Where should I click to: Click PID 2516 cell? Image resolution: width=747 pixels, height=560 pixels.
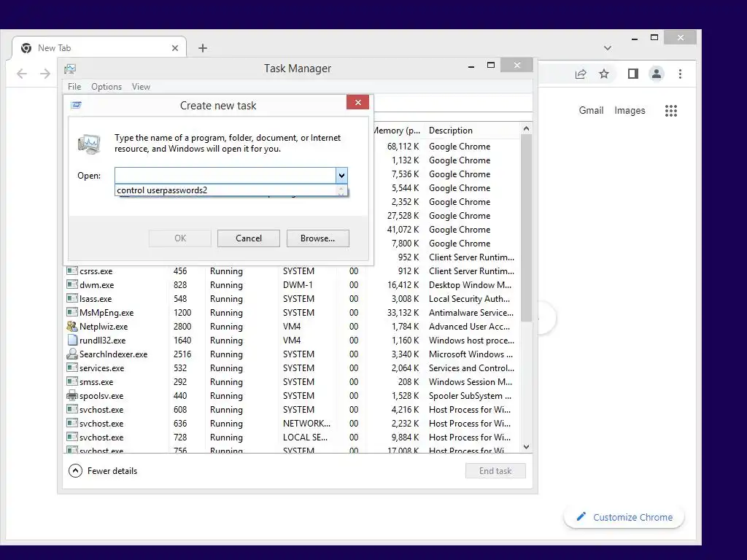182,354
